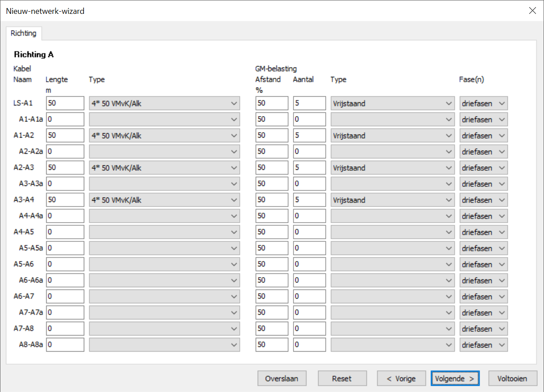
Task: Click the A5-A6 Lengte input field
Action: 65,265
